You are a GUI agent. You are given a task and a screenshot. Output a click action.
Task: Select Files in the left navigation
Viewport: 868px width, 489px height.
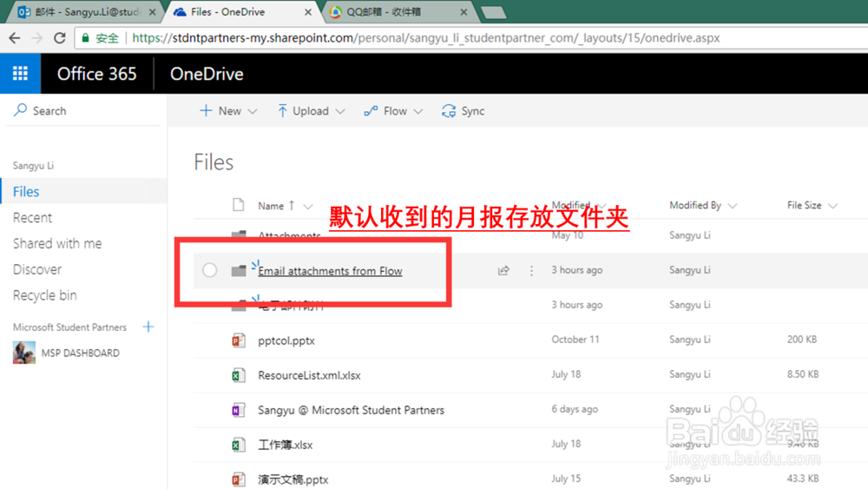(x=83, y=191)
